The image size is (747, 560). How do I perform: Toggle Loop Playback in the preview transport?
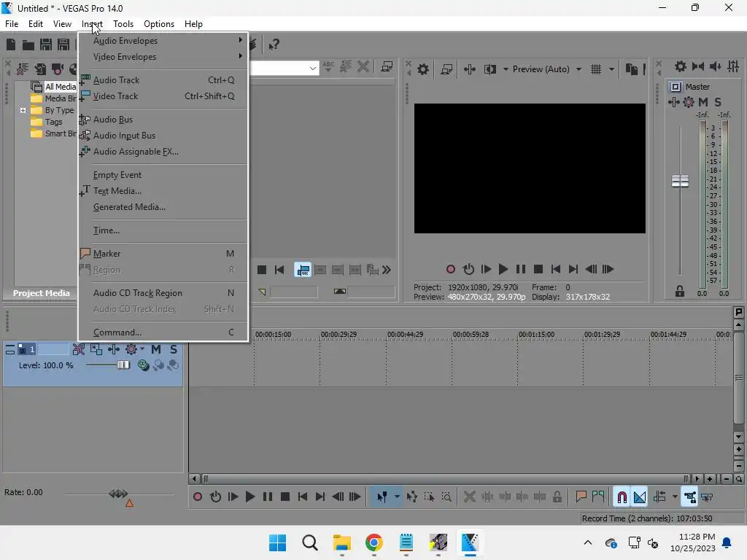(x=468, y=269)
